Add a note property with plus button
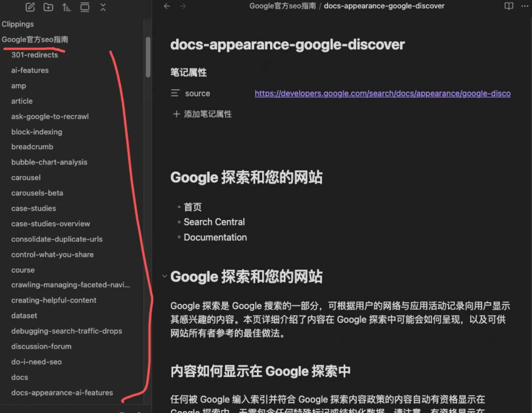Viewport: 532px width, 413px height. (202, 114)
